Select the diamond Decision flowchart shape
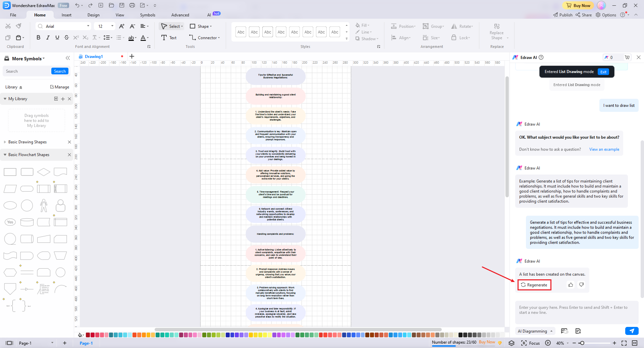 click(x=44, y=172)
